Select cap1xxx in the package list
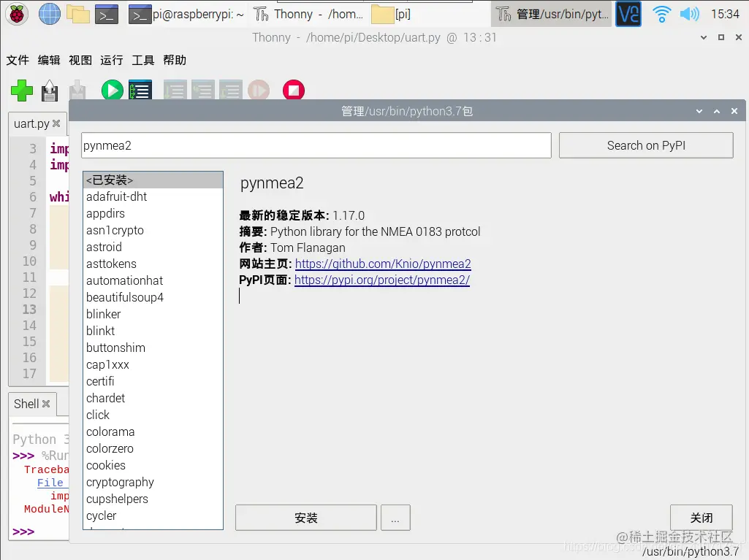749x560 pixels. 153,365
